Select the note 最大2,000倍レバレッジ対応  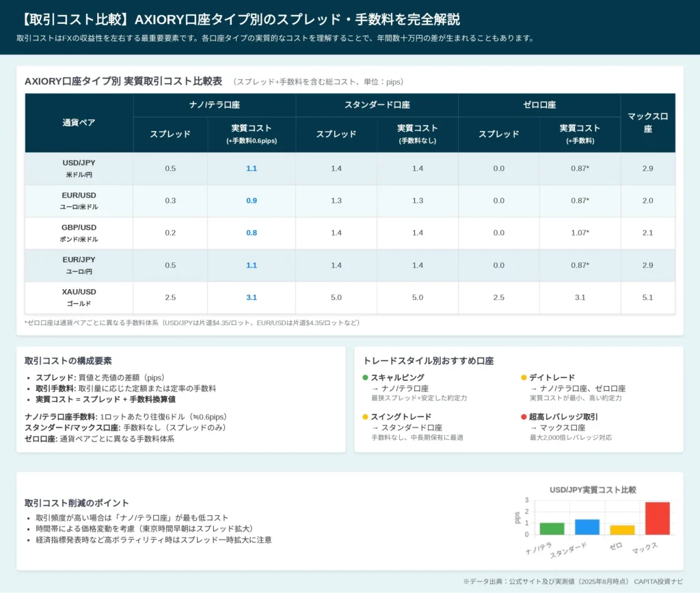(571, 438)
